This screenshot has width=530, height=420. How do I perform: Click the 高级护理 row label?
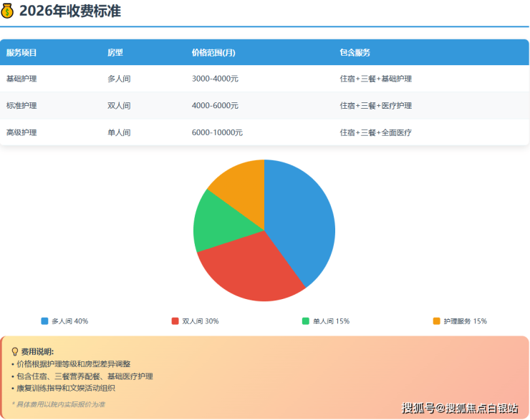tap(21, 132)
